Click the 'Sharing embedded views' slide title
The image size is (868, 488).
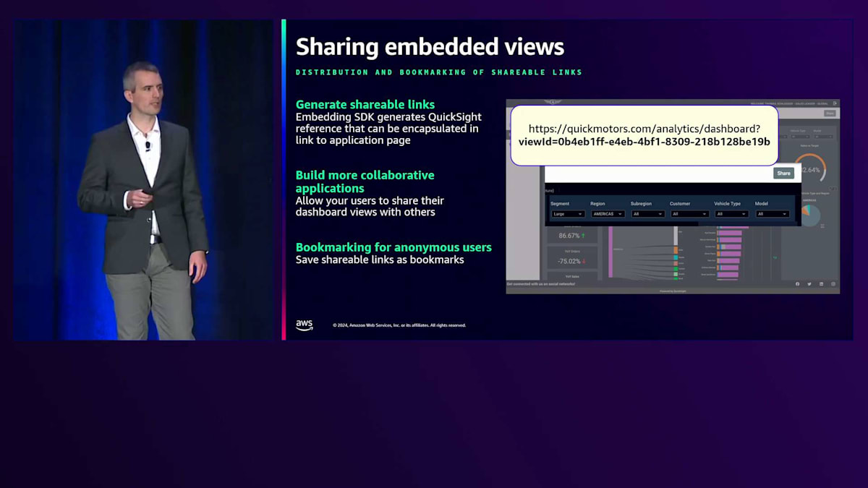tap(430, 46)
